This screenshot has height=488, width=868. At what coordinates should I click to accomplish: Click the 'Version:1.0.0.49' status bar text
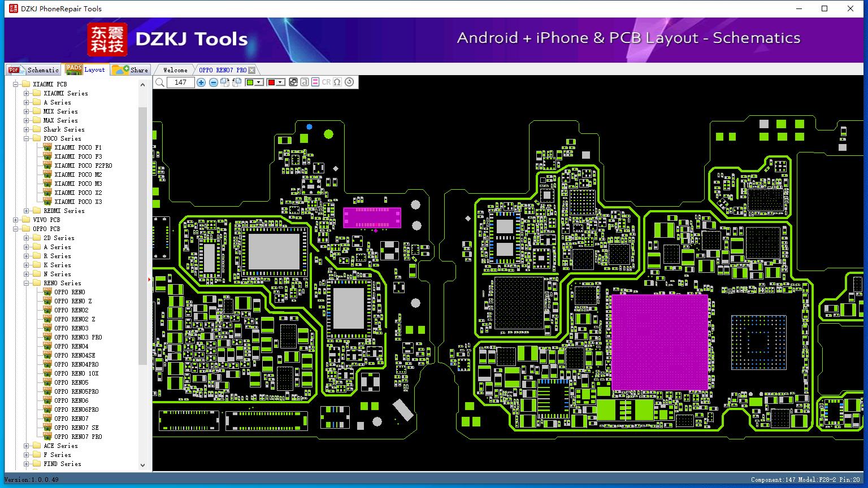32,480
